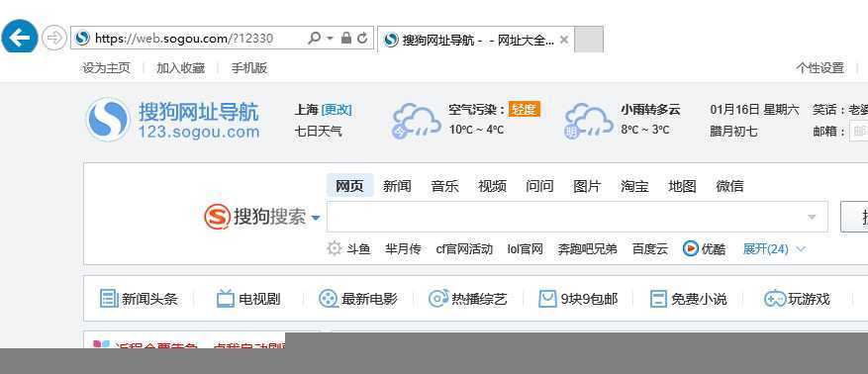Click lol官网 hot search link
868x374 pixels.
[526, 249]
